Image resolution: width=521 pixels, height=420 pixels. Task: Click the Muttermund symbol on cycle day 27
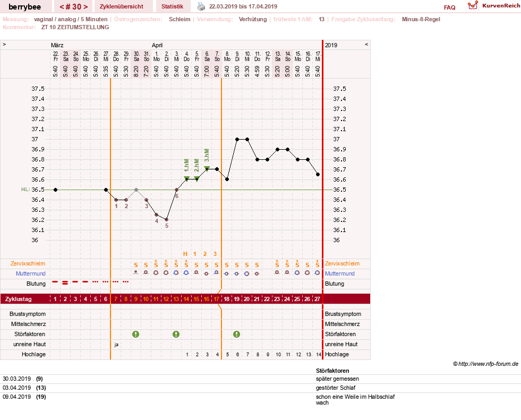tap(317, 273)
